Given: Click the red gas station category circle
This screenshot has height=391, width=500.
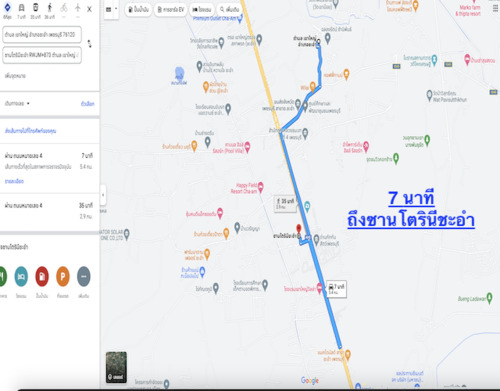Looking at the screenshot, I should point(42,276).
